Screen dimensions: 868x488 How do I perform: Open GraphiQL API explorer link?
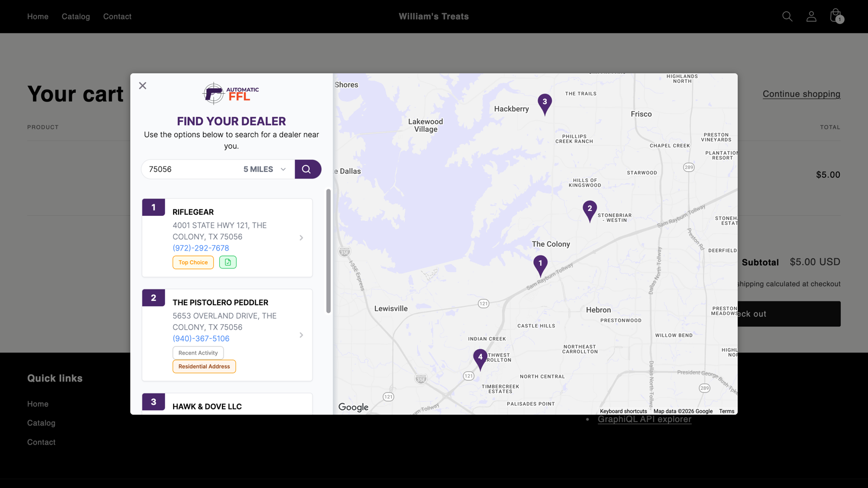(644, 419)
